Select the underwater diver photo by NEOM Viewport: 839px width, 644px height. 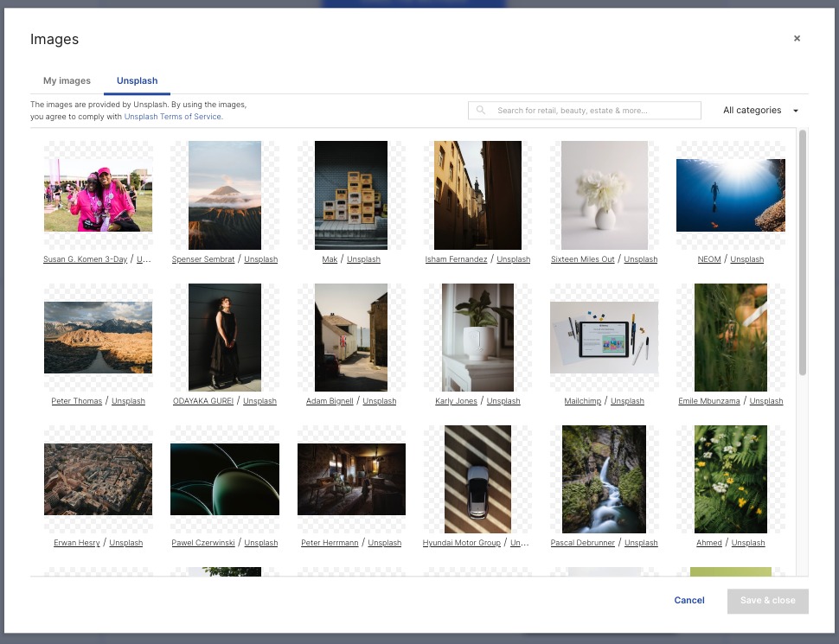[730, 194]
